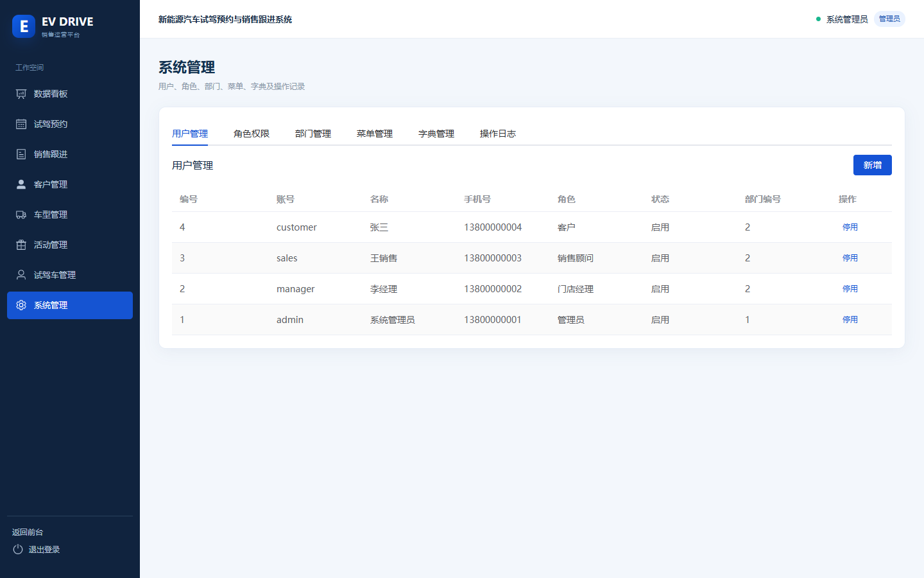Switch to the 角色权限 tab
The width and height of the screenshot is (924, 578).
click(252, 134)
